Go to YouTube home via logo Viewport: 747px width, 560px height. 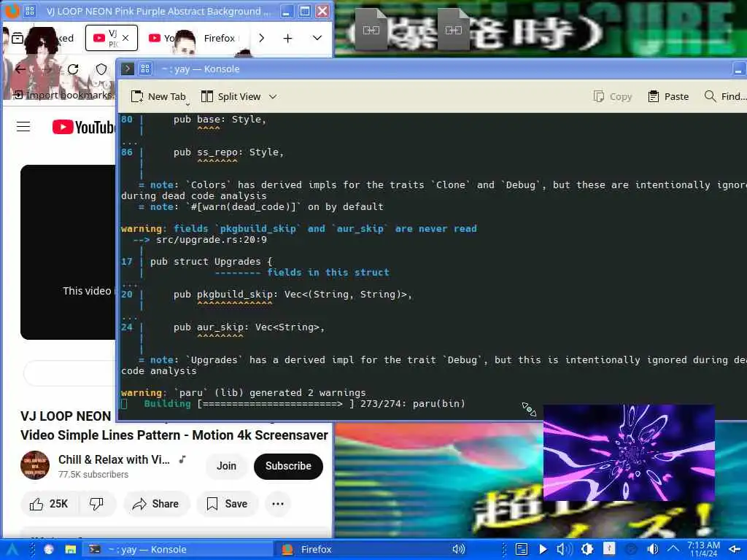coord(83,127)
